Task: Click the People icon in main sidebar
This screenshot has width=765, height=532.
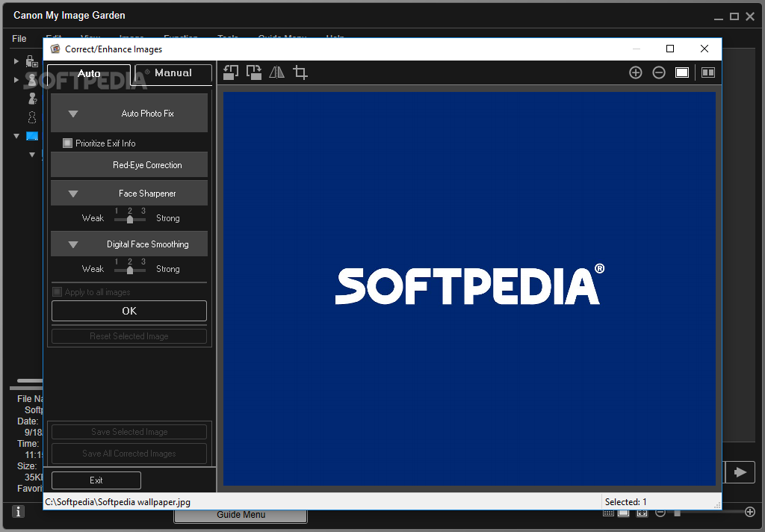Action: click(x=32, y=79)
